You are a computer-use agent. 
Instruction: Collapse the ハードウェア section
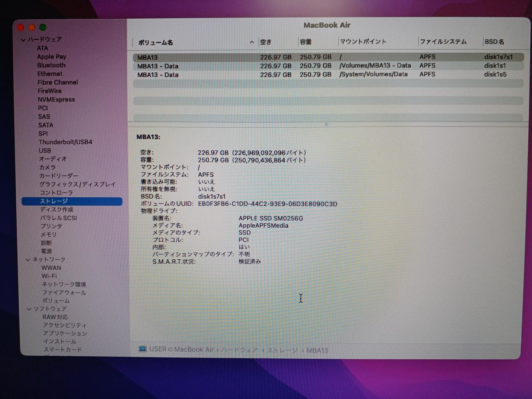(23, 40)
